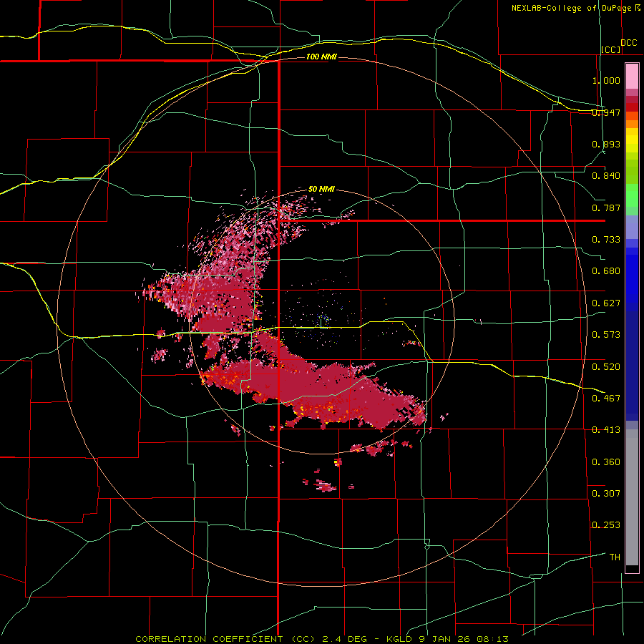The width and height of the screenshot is (644, 644).
Task: Click the 0.733 scale value
Action: 606,240
